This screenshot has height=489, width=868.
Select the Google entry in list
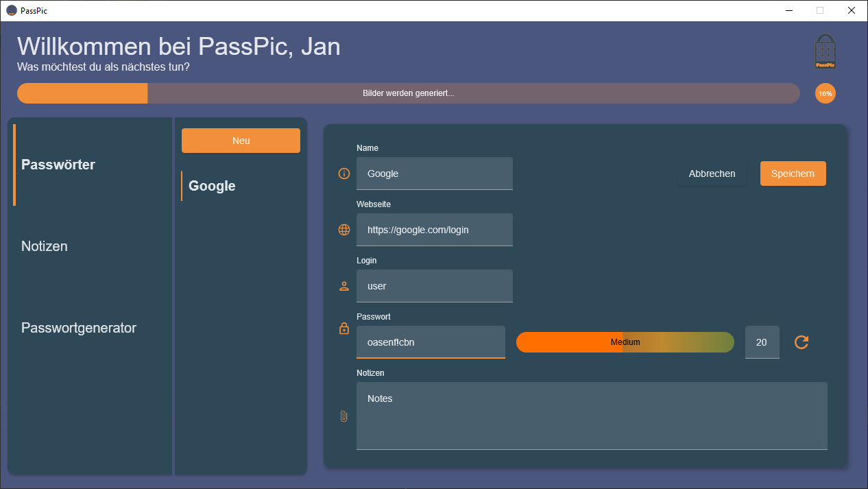tap(241, 186)
